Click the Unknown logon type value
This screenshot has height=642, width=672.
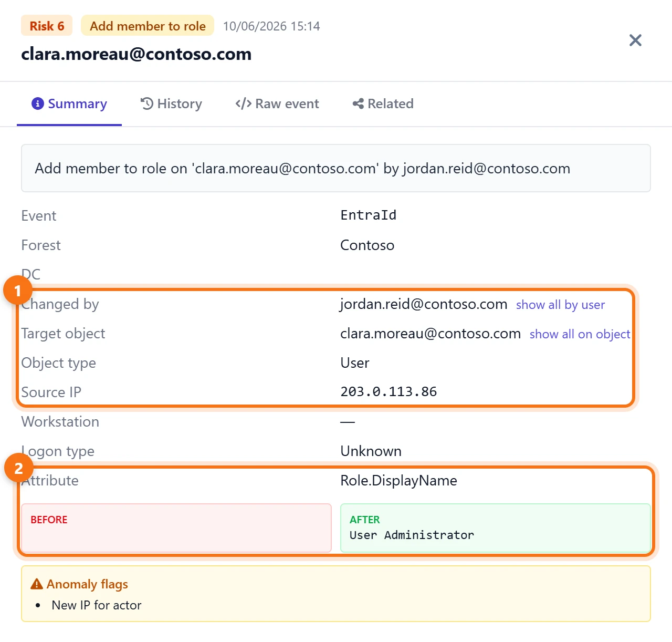coord(371,451)
